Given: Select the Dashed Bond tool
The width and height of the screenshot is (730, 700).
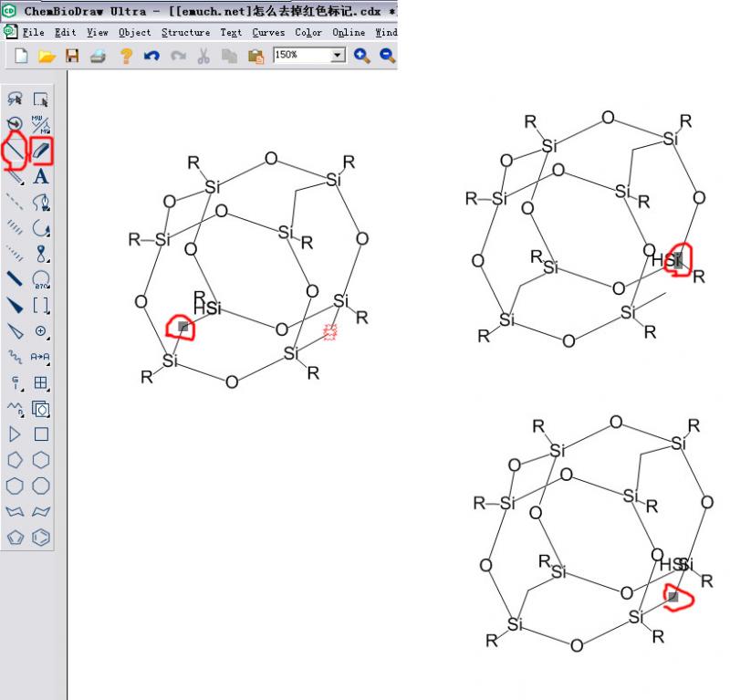Looking at the screenshot, I should [x=16, y=202].
